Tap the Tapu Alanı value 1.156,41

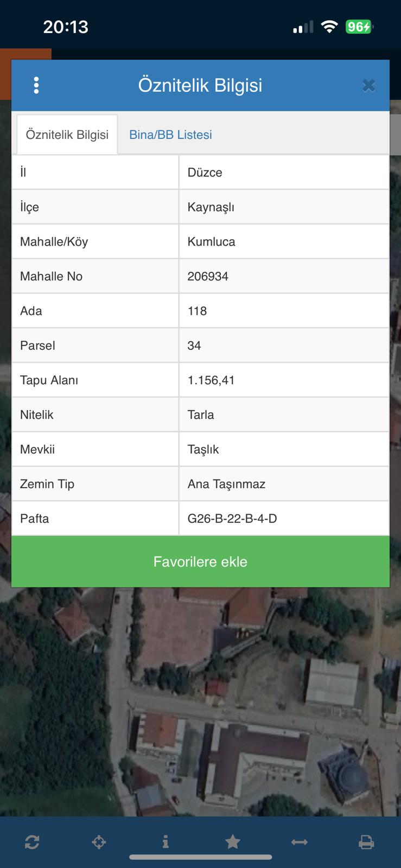(x=211, y=380)
